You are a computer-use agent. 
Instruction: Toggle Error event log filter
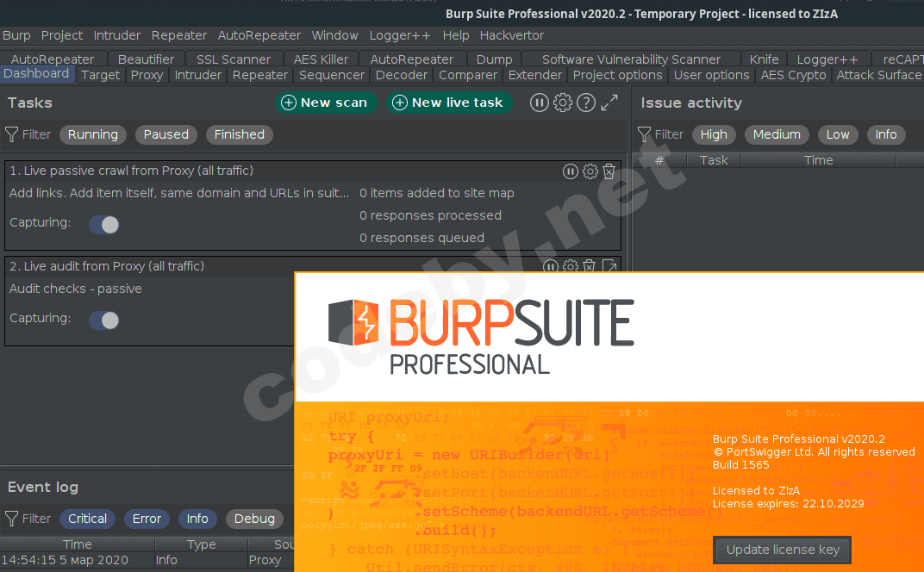pos(147,519)
